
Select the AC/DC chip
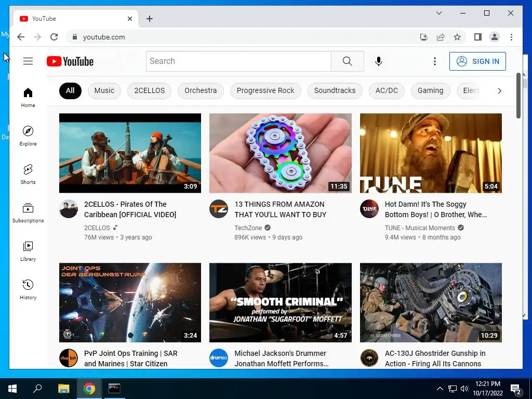387,90
